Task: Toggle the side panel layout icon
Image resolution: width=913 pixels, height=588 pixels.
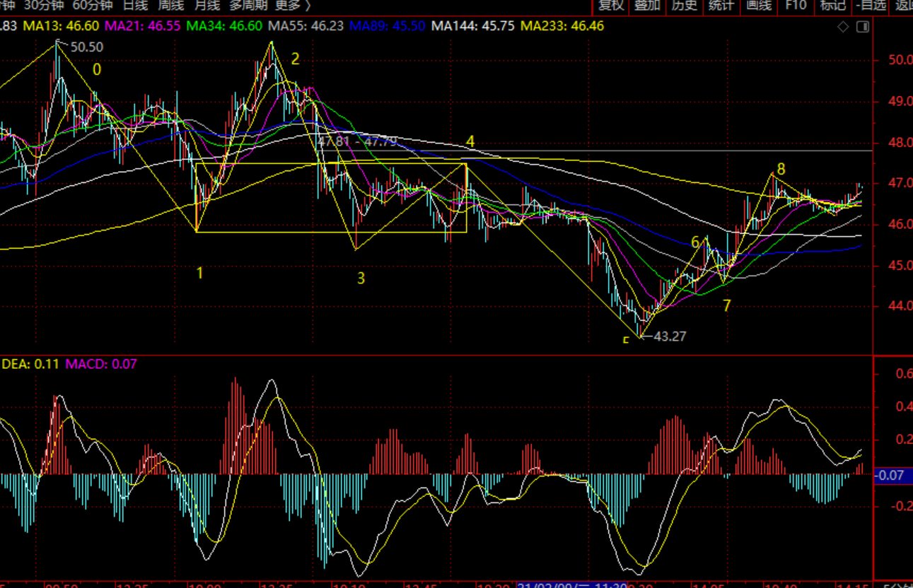Action: coord(862,27)
